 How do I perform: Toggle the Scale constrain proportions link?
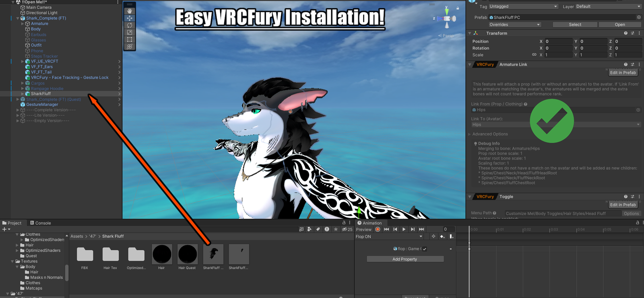tap(534, 55)
